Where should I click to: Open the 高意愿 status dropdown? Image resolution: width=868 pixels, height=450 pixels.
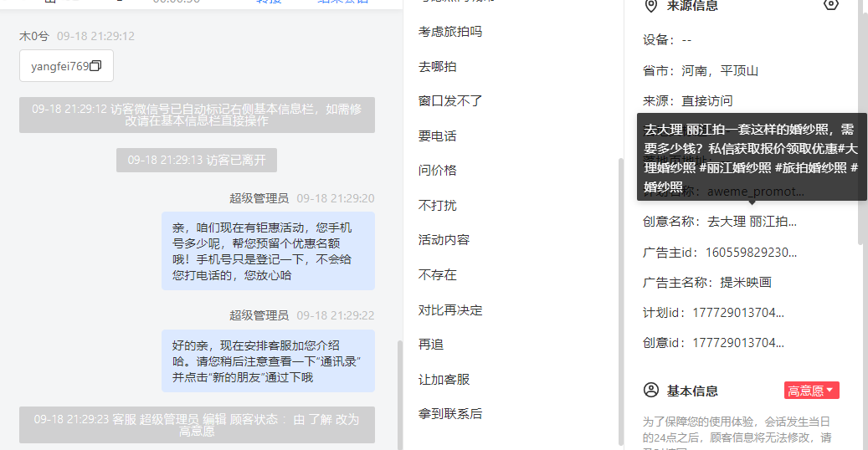pyautogui.click(x=812, y=391)
